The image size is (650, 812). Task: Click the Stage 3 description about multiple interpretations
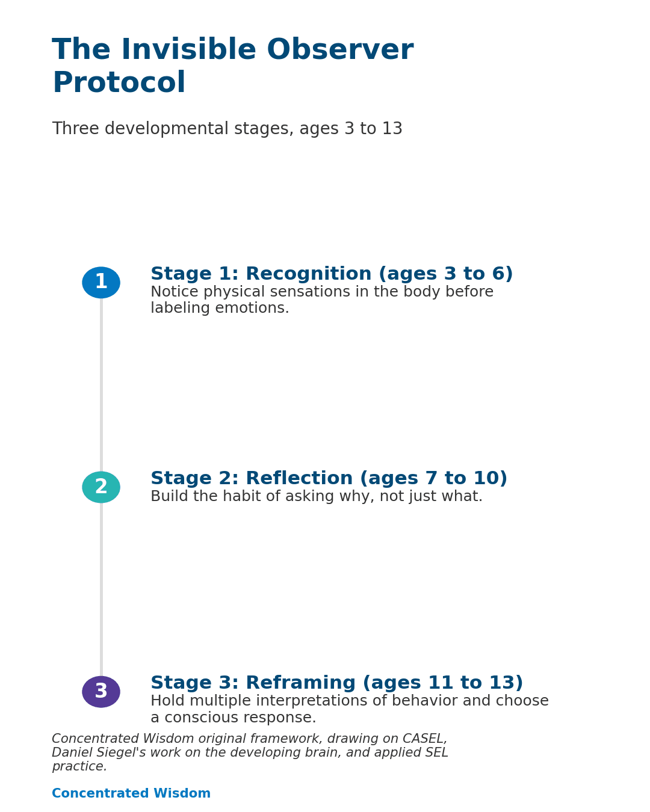350,710
